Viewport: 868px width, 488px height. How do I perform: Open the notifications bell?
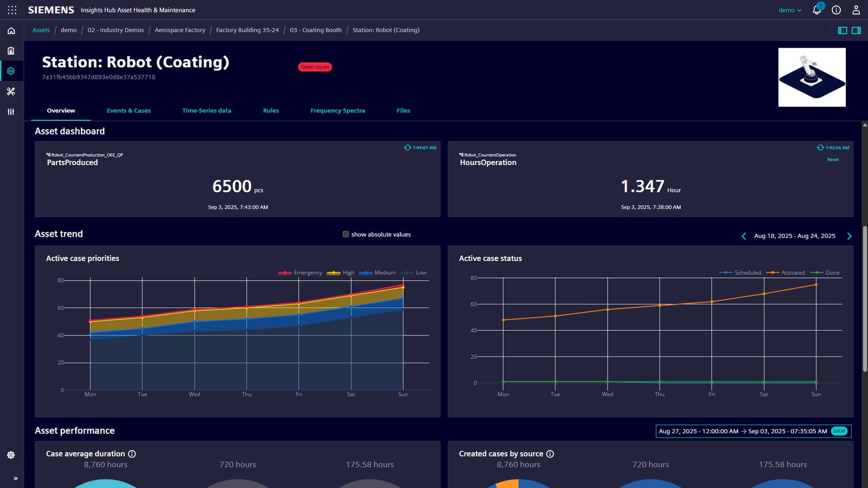pos(816,10)
